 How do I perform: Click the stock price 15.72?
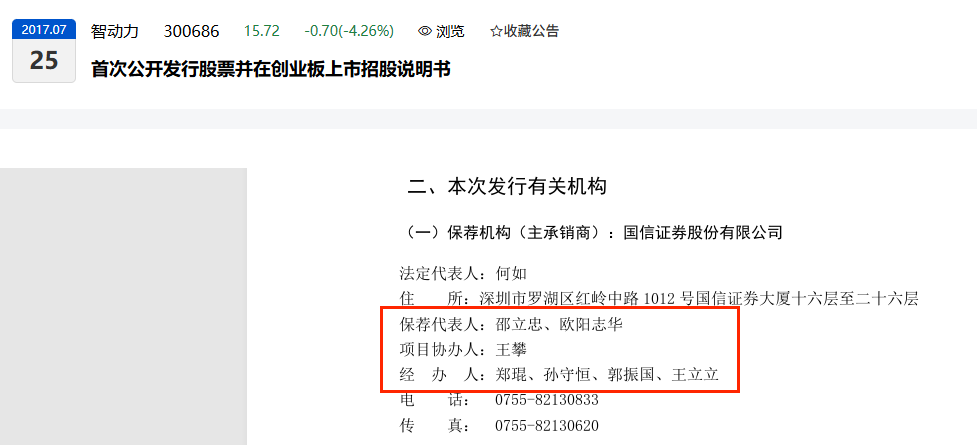tap(262, 31)
